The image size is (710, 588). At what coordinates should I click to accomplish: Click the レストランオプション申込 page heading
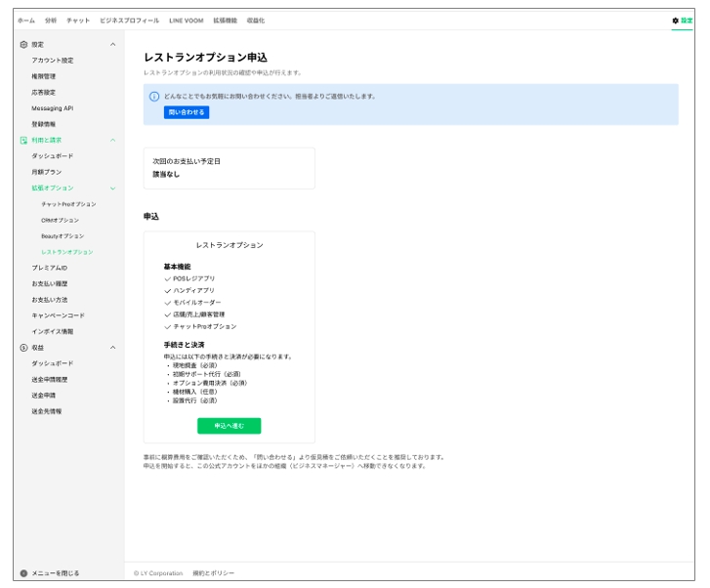pyautogui.click(x=205, y=58)
